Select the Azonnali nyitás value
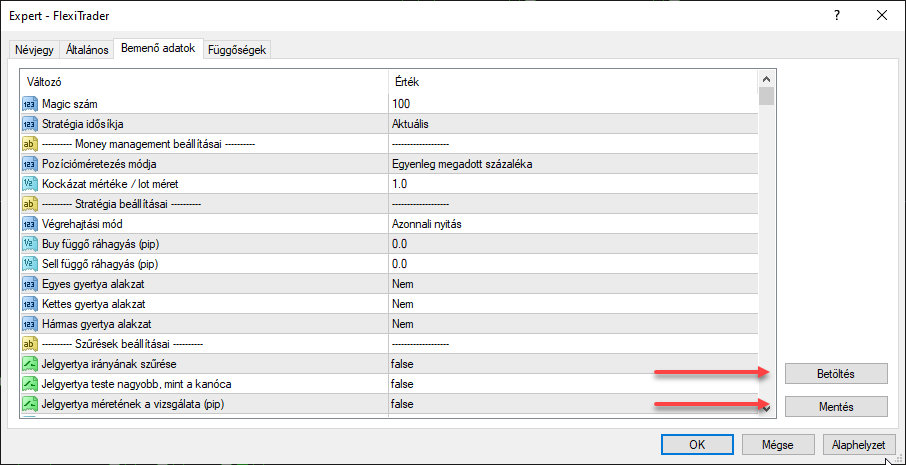Viewport: 906px width, 465px height. point(426,224)
